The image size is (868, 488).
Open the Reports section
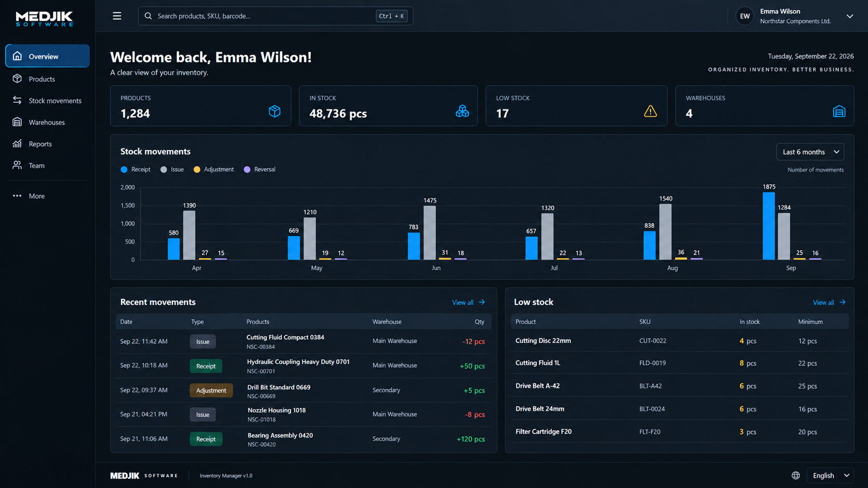(x=47, y=144)
